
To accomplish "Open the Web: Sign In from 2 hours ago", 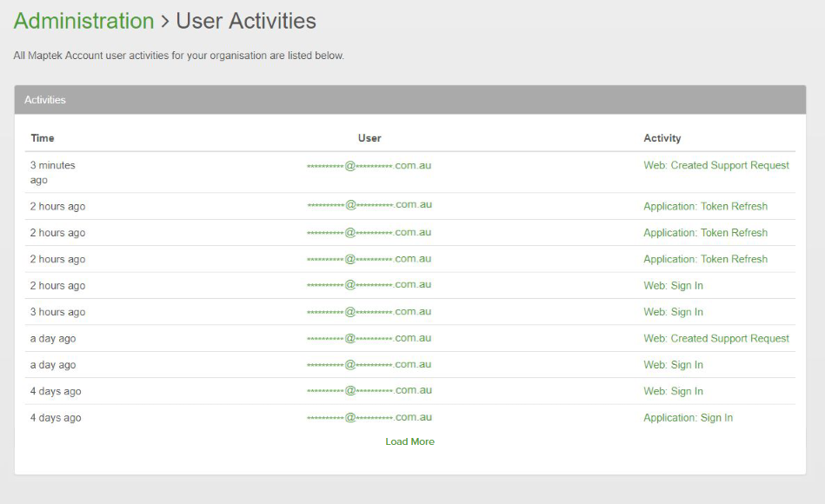I will [673, 286].
